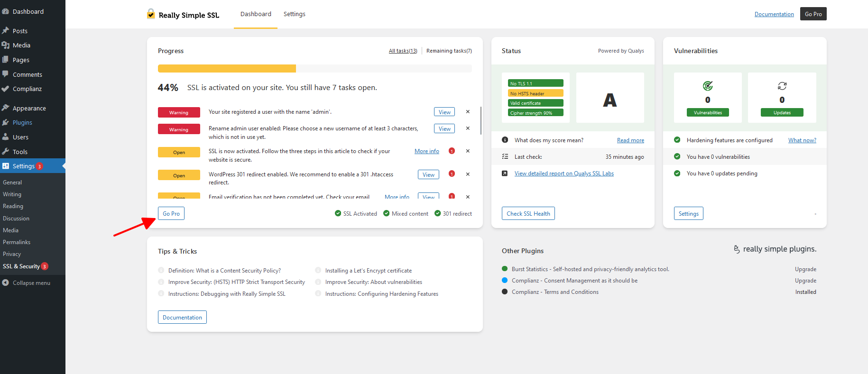Open 'Instructions: Configuring Hardening Features' tip
Screen dimensions: 868x374
382,294
